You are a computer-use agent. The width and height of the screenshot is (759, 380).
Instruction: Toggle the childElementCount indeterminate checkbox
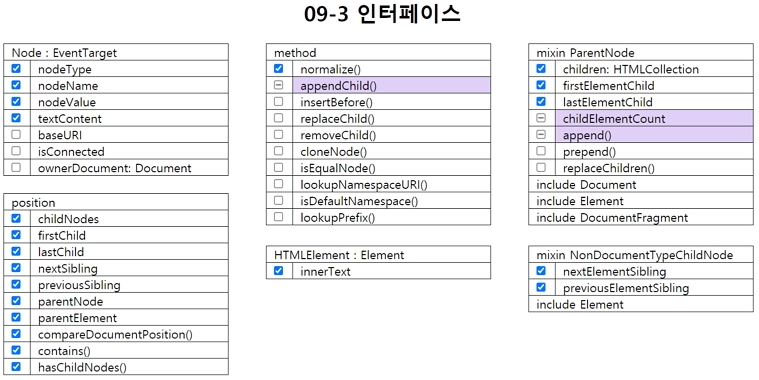click(541, 118)
